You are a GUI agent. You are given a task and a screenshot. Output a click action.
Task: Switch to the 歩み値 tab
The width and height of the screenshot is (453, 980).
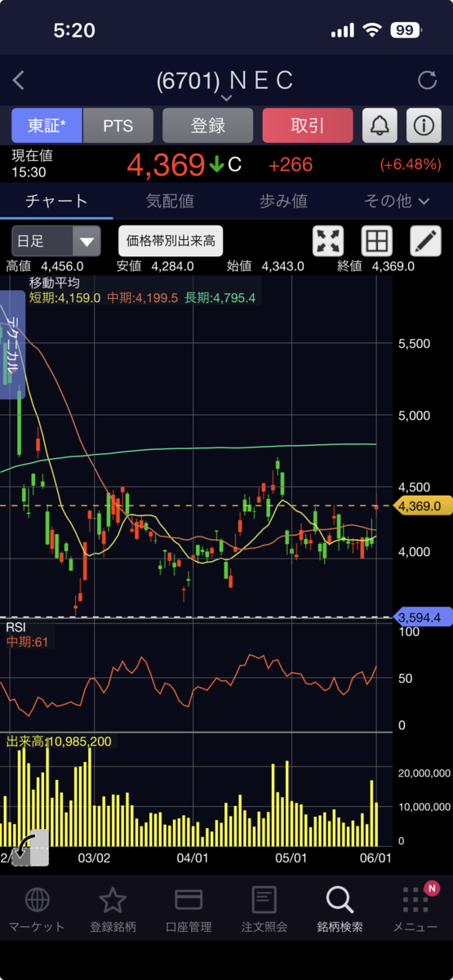tap(283, 200)
